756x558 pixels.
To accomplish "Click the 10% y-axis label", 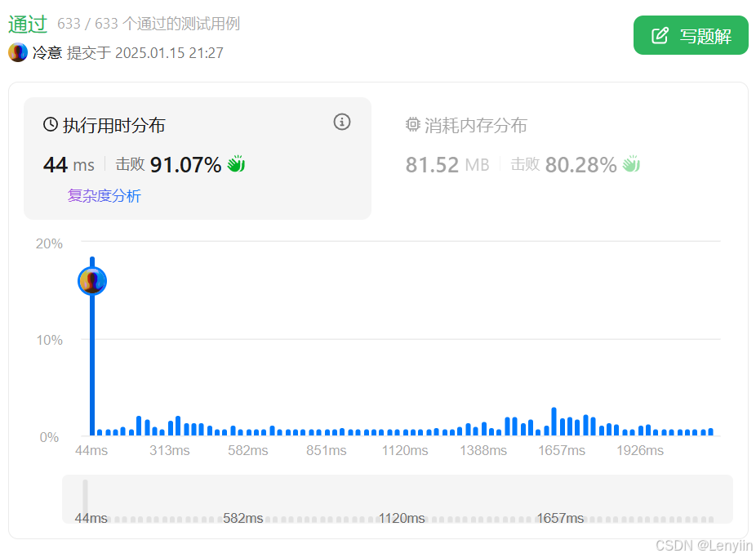I will coord(49,340).
